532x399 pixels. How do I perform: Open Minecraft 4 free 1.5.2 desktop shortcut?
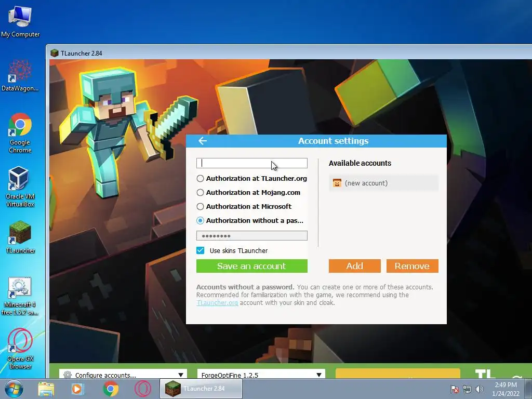click(x=20, y=296)
